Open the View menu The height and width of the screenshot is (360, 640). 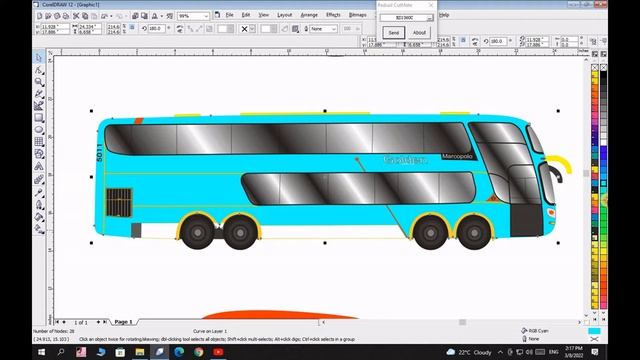[x=264, y=15]
